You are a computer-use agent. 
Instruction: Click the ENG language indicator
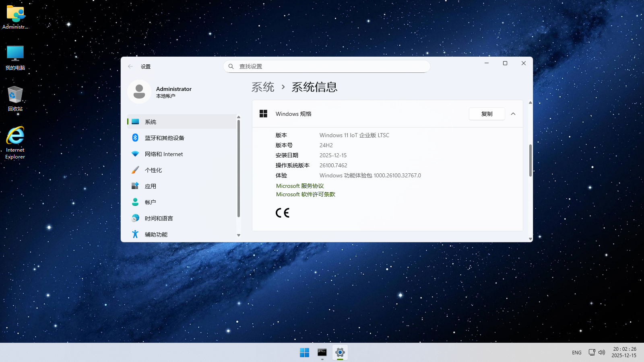[577, 352]
